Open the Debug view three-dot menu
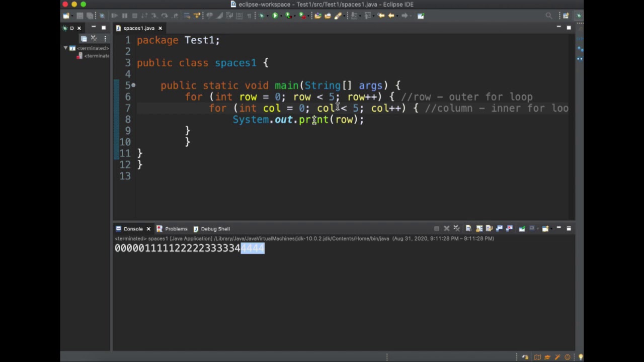The height and width of the screenshot is (362, 644). coord(105,39)
